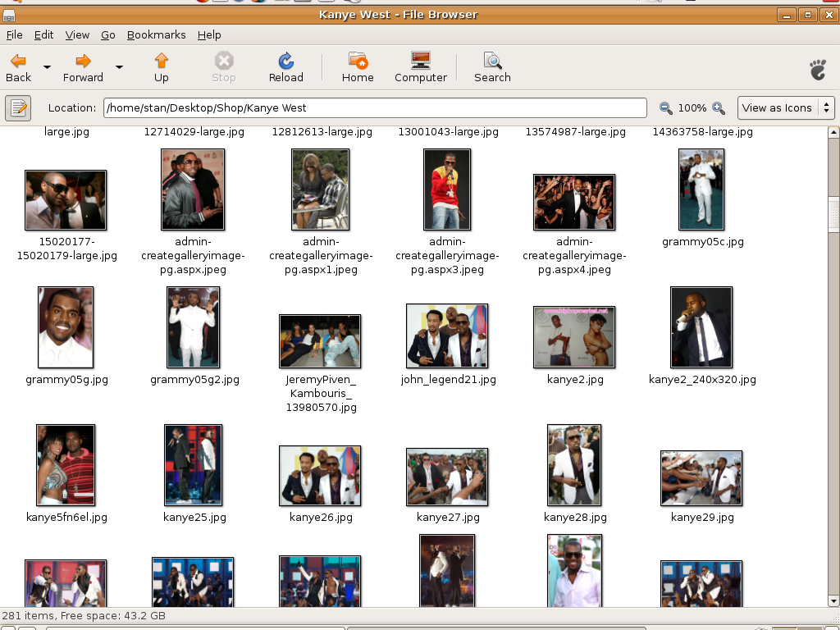The width and height of the screenshot is (840, 630).
Task: Open the View as Icons dropdown
Action: pyautogui.click(x=786, y=107)
